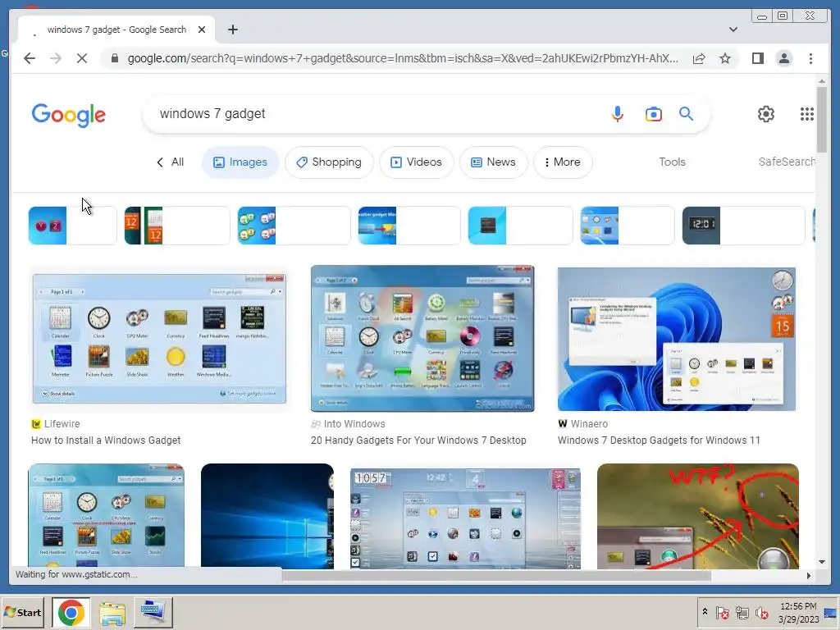This screenshot has width=840, height=630.
Task: Open the search Tools options
Action: pos(672,162)
